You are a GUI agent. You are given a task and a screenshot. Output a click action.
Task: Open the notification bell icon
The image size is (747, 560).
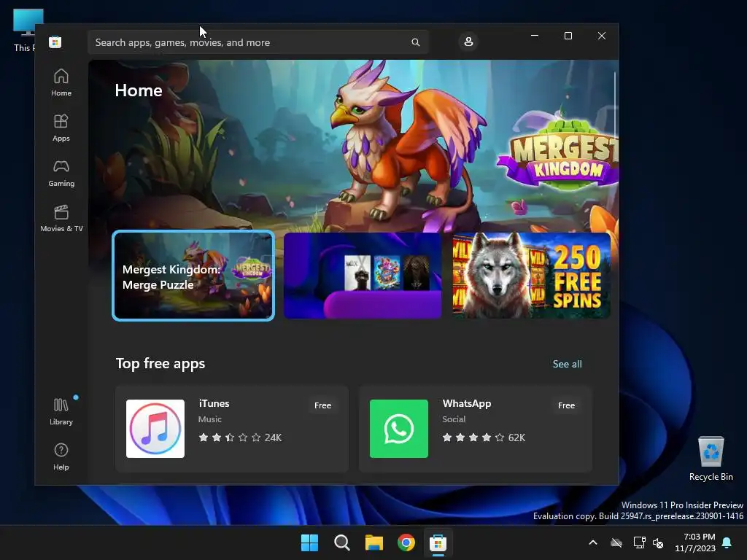click(x=727, y=542)
